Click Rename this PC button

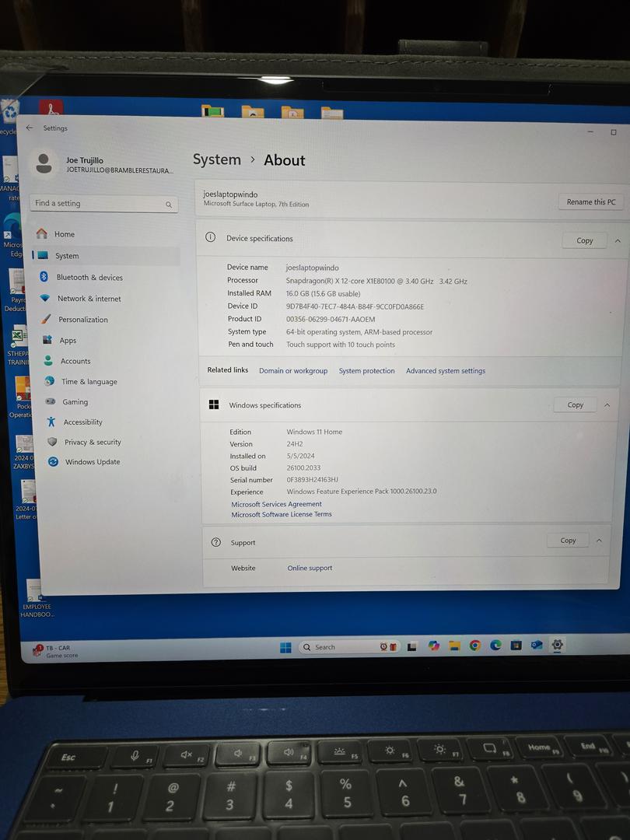coord(591,202)
